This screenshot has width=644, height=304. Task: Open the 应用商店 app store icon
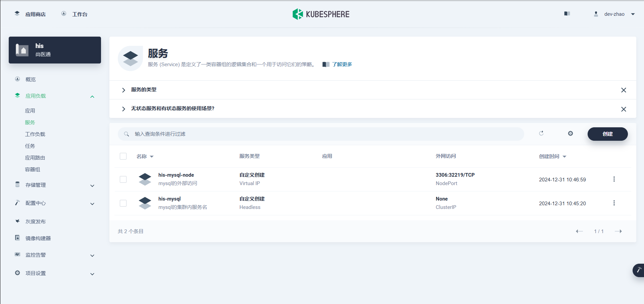(x=17, y=13)
